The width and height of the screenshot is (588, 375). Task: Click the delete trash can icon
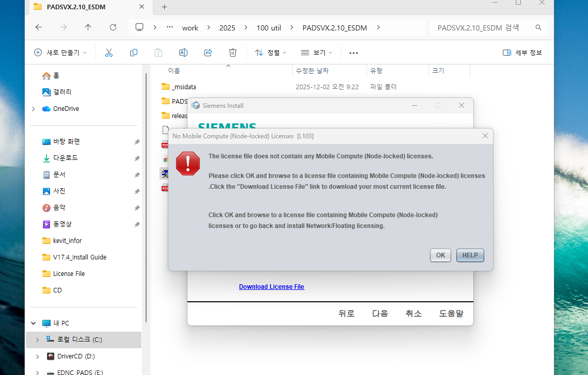click(x=233, y=53)
